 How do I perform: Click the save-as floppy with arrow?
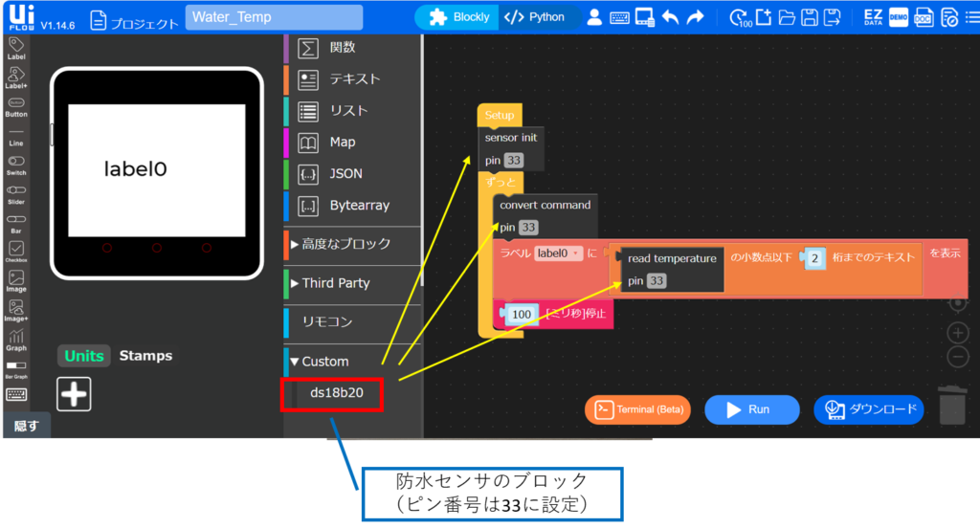pos(833,17)
